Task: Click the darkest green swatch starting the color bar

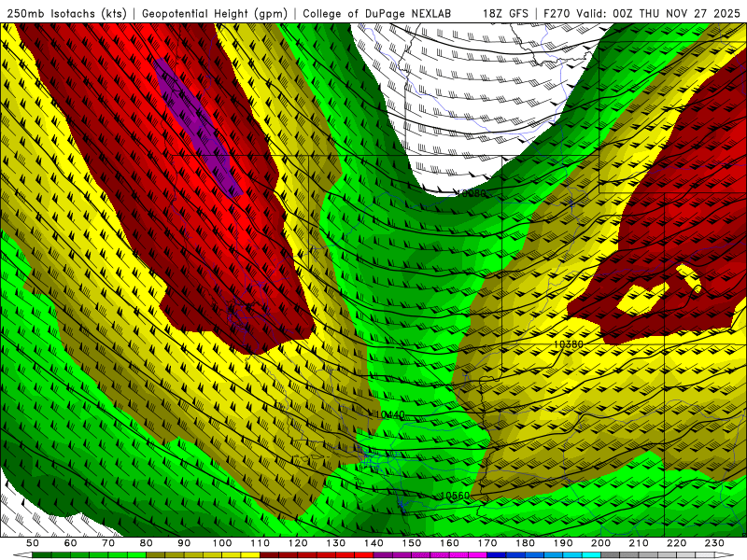Action: (42, 555)
